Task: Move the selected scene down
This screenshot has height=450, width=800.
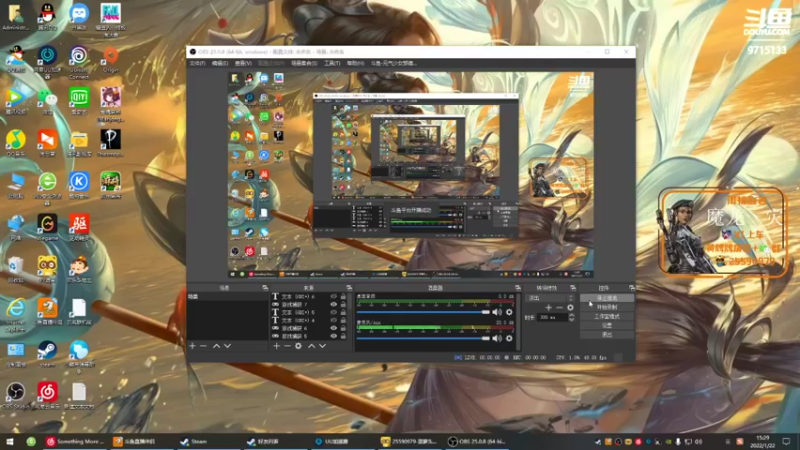Action: click(228, 346)
